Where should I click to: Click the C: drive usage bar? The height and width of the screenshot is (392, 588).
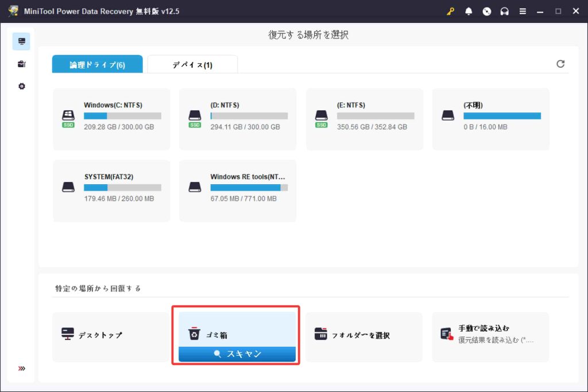[x=123, y=116]
